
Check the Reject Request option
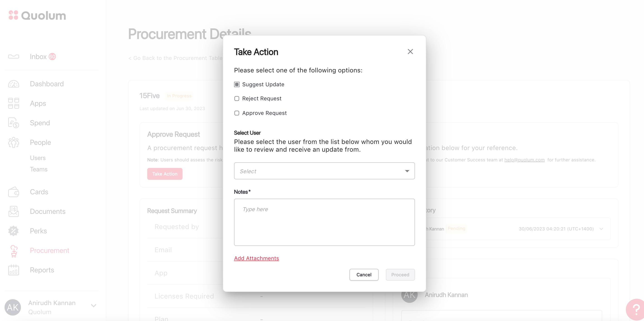237,99
